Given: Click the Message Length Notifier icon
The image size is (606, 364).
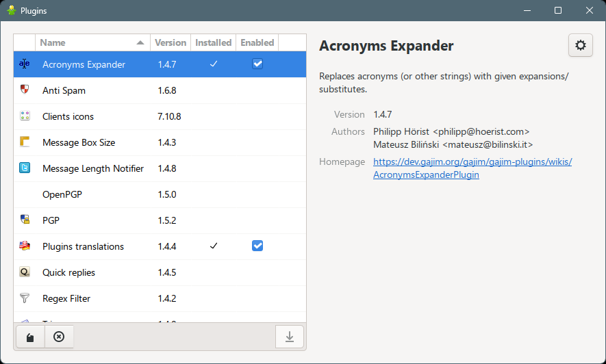Looking at the screenshot, I should coord(25,168).
